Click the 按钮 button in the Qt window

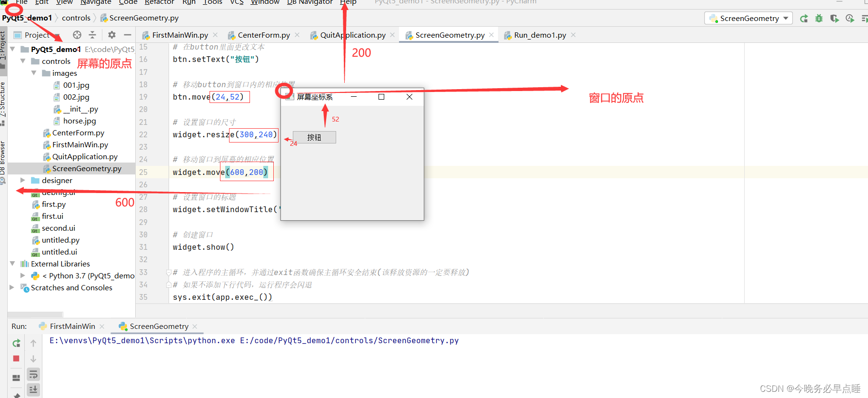[x=314, y=137]
